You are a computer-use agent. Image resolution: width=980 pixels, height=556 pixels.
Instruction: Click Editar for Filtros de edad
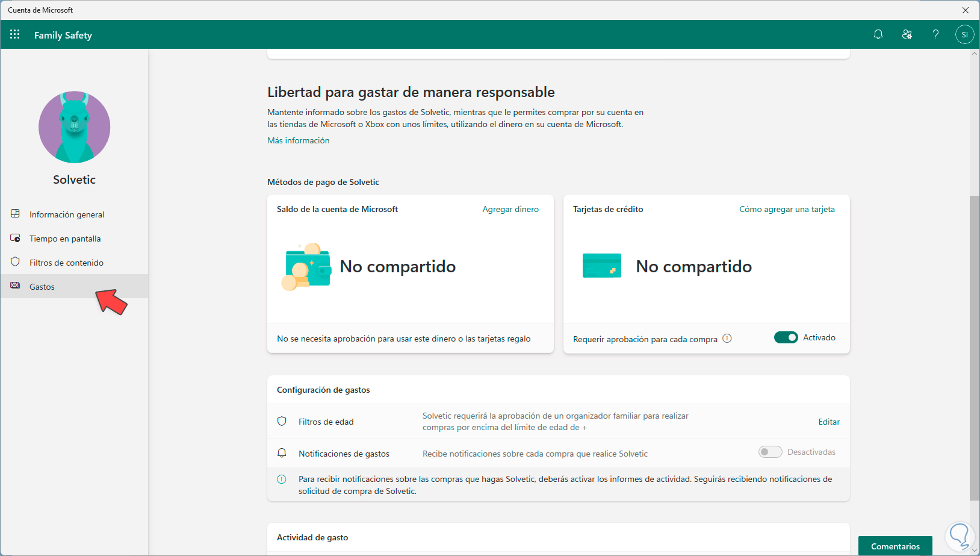pos(829,422)
